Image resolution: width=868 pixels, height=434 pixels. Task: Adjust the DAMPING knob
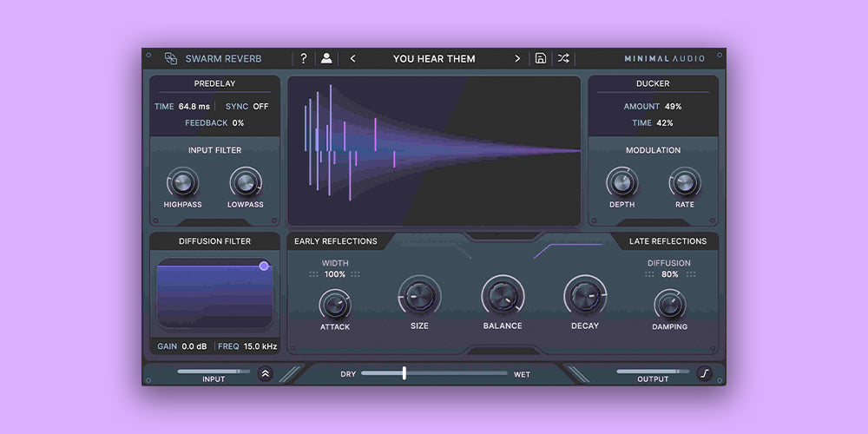point(670,305)
